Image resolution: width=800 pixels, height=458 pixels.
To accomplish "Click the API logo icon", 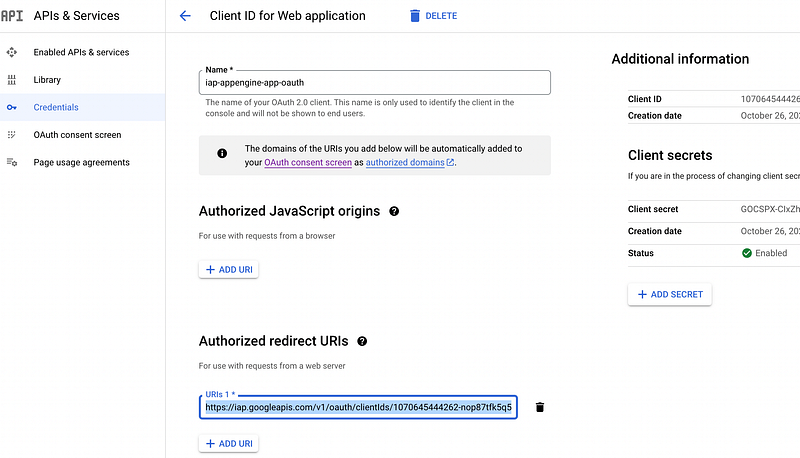I will (x=12, y=16).
